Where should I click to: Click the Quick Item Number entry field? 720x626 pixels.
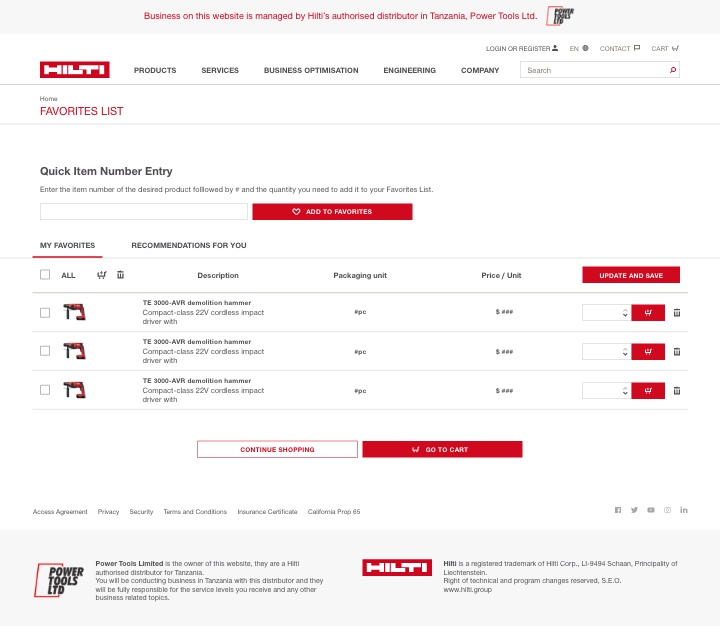(x=144, y=212)
